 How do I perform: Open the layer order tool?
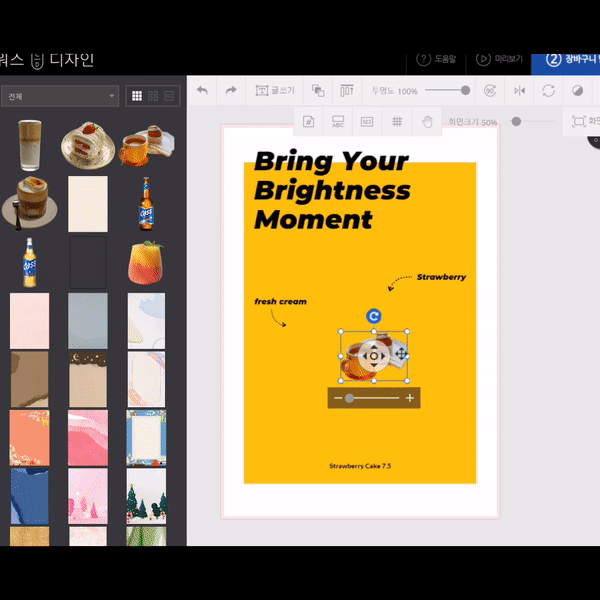pos(318,91)
